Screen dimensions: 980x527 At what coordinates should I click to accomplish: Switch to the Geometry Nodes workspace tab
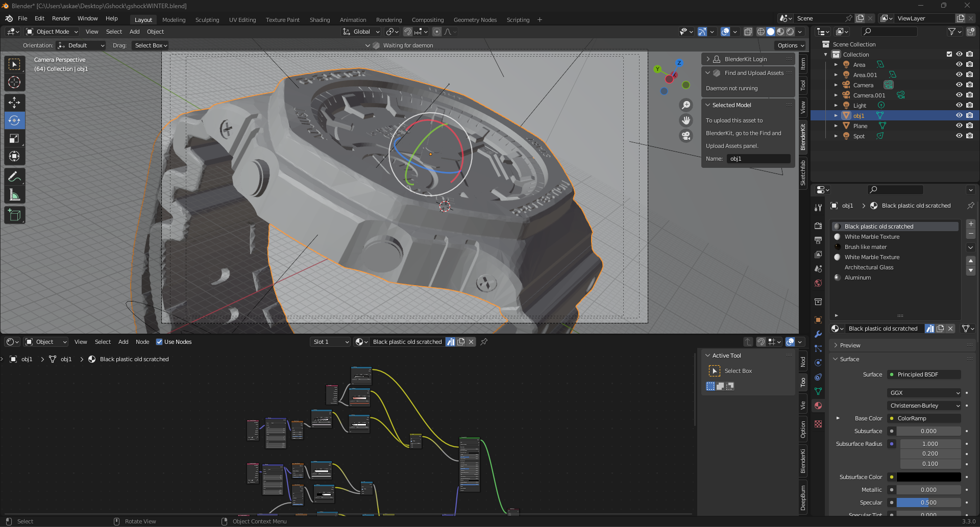tap(475, 20)
